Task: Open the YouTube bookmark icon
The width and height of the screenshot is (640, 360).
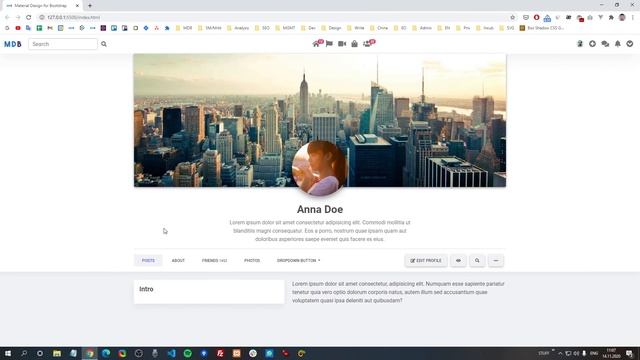Action: tap(18, 28)
